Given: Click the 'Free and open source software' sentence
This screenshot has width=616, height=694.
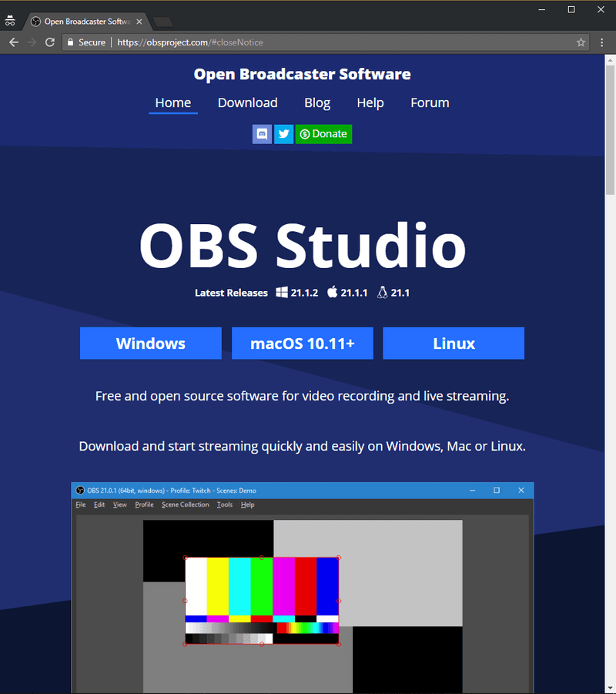Looking at the screenshot, I should 303,396.
